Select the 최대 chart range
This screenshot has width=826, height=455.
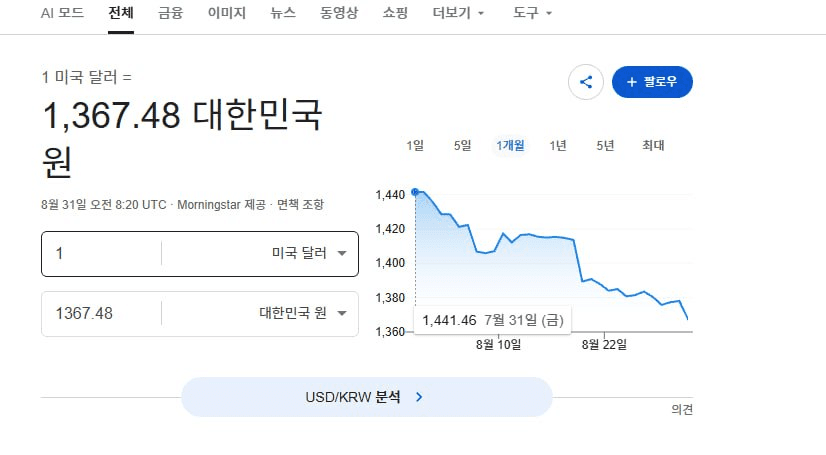653,145
